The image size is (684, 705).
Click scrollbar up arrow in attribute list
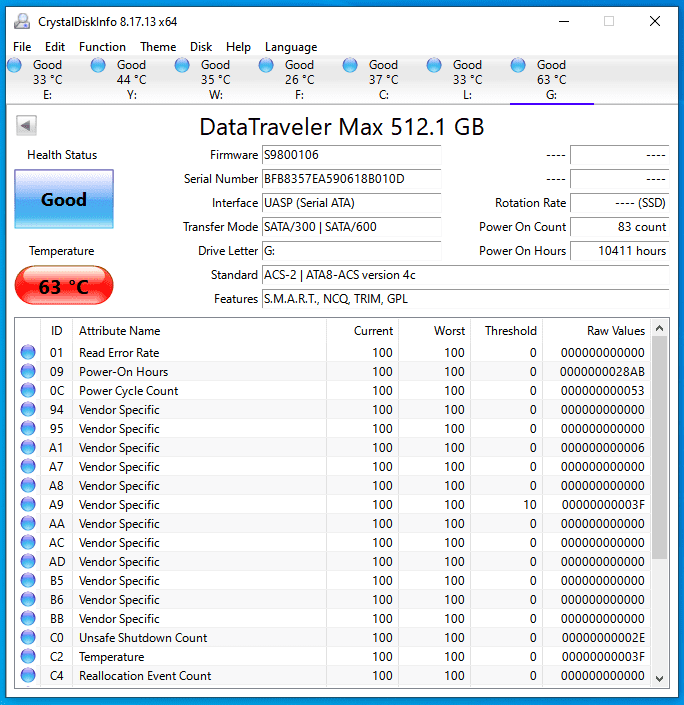(660, 328)
